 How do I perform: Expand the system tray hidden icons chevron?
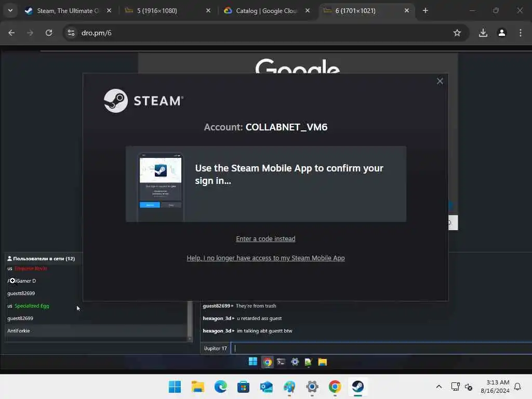438,387
